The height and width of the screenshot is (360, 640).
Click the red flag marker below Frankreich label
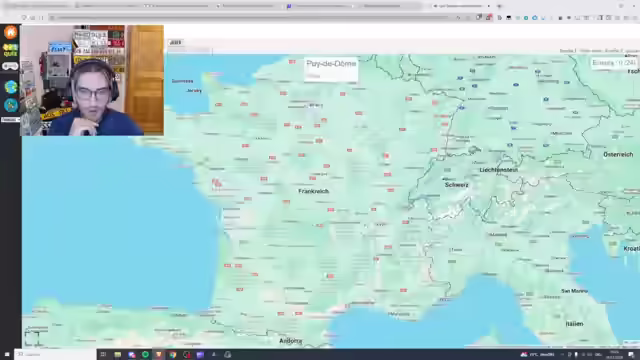click(331, 210)
